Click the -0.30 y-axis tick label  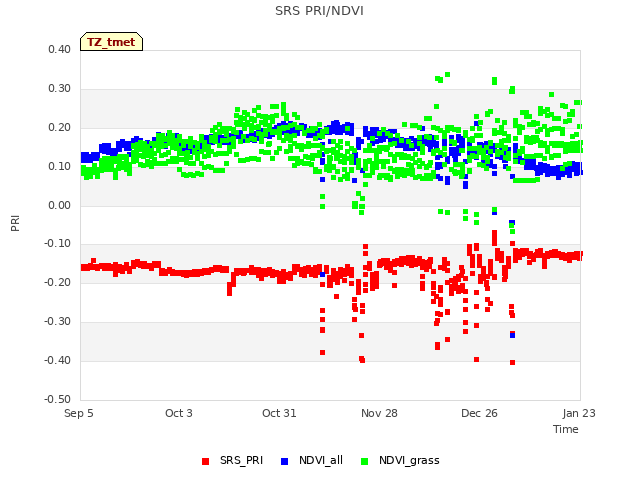(58, 322)
